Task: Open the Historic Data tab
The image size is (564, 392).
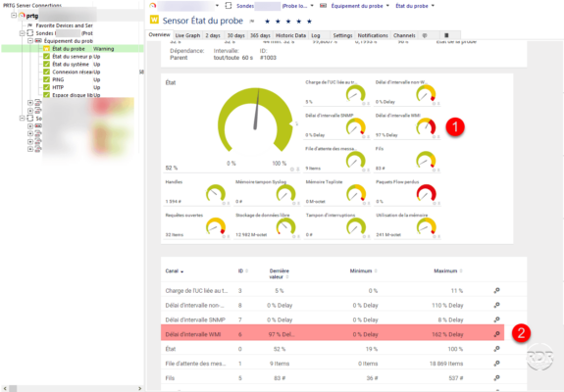Action: coord(290,35)
